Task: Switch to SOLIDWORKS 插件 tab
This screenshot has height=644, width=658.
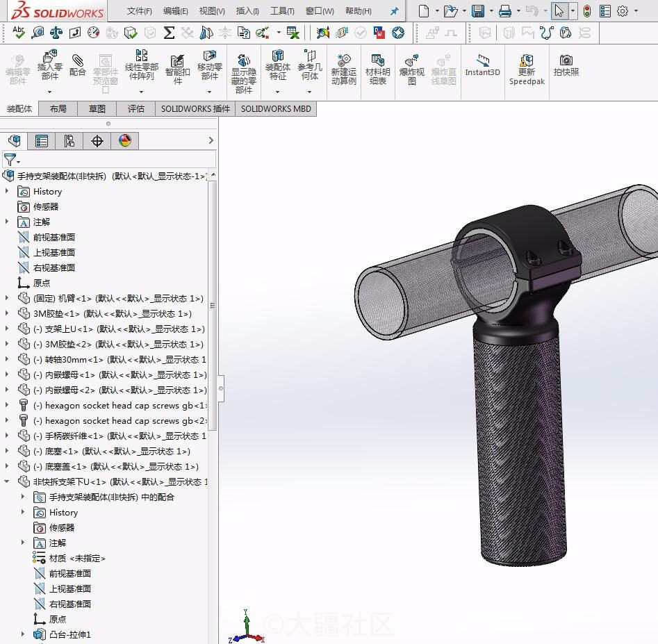Action: coord(195,108)
